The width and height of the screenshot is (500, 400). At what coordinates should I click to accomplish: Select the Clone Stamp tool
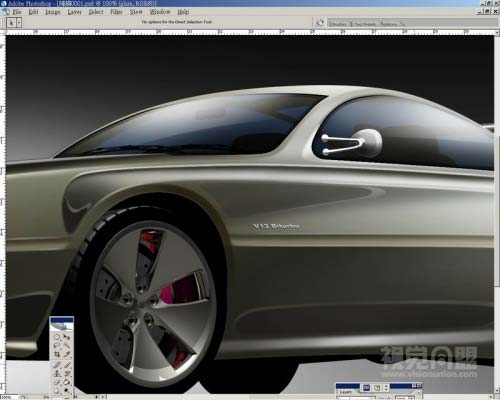[57, 374]
